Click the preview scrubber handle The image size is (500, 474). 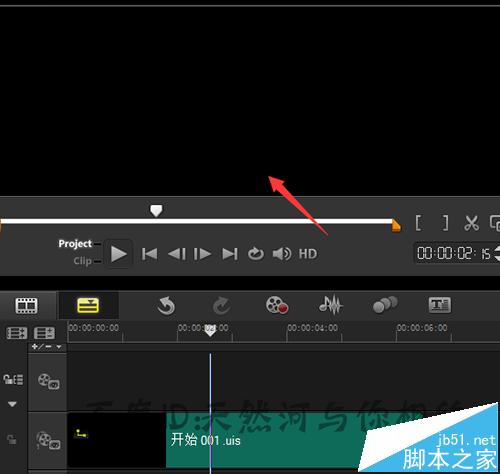pyautogui.click(x=156, y=211)
